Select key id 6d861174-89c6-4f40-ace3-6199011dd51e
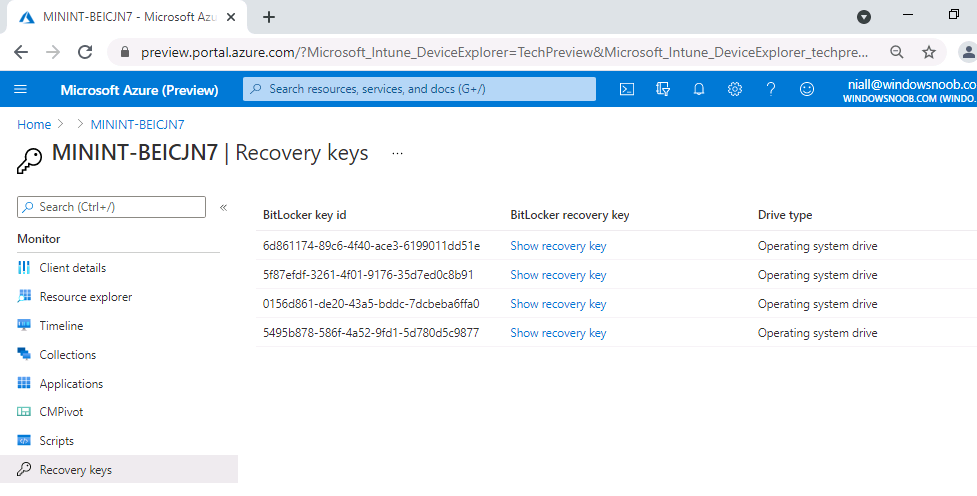 [371, 246]
